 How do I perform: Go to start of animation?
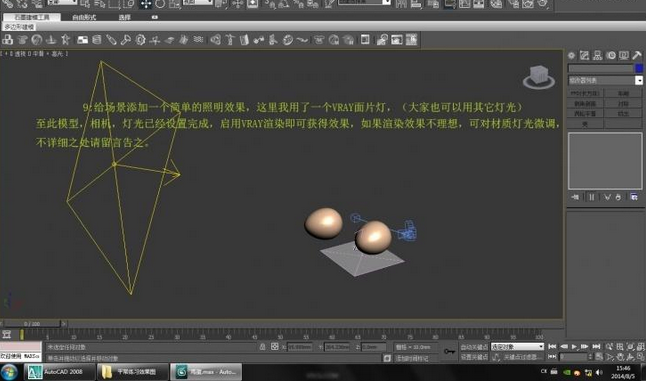[x=552, y=346]
